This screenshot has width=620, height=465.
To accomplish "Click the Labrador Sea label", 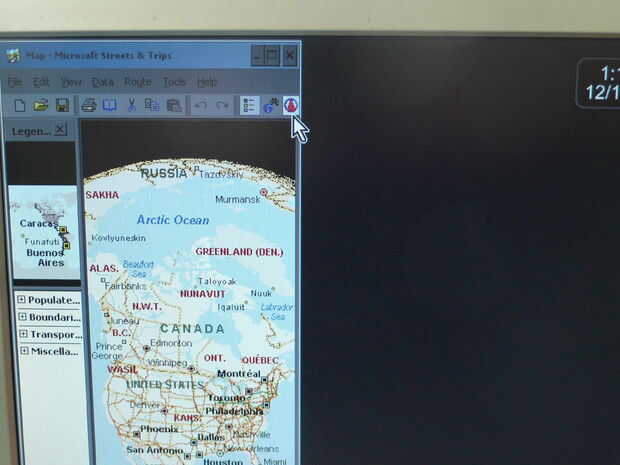I will [x=277, y=312].
